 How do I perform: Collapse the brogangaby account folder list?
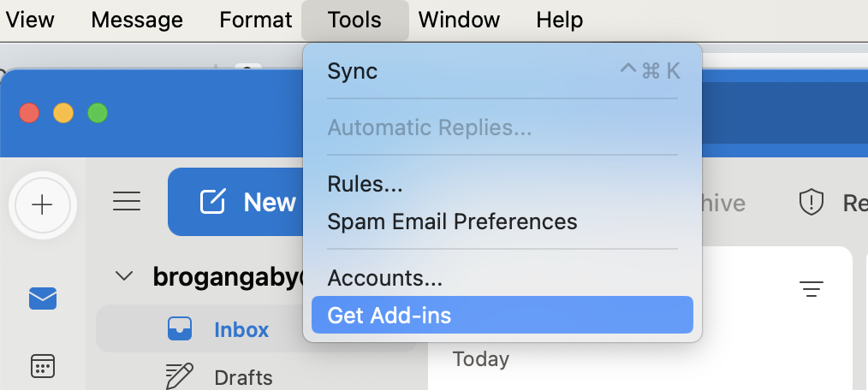coord(125,276)
